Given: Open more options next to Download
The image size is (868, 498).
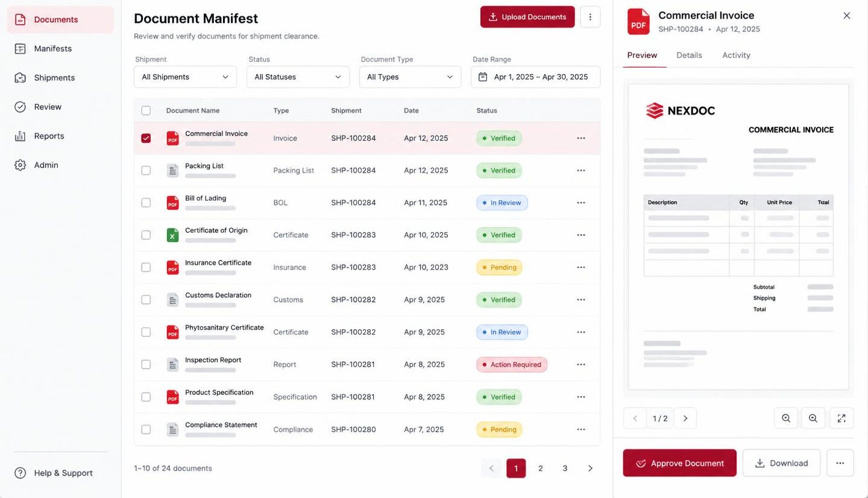Looking at the screenshot, I should (x=840, y=463).
